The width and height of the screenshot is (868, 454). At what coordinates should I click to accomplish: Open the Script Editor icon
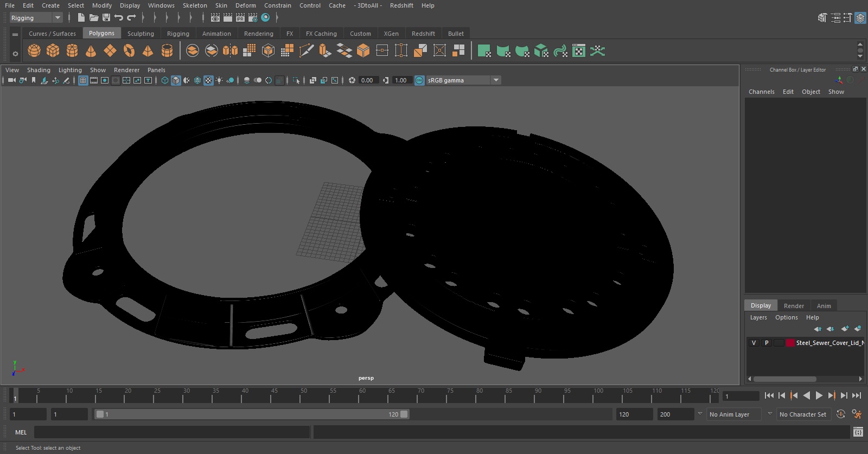coord(858,432)
